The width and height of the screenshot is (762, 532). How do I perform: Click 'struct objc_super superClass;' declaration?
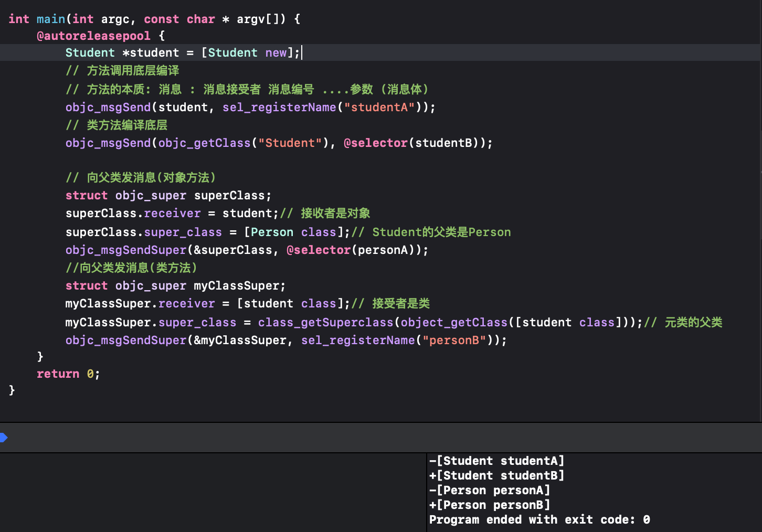click(168, 195)
